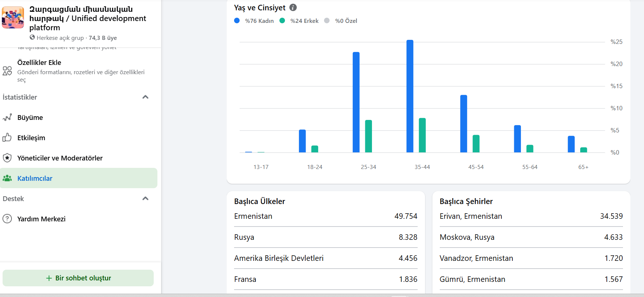This screenshot has height=297, width=644.
Task: Select the Katılımcılar menu item
Action: pos(79,178)
